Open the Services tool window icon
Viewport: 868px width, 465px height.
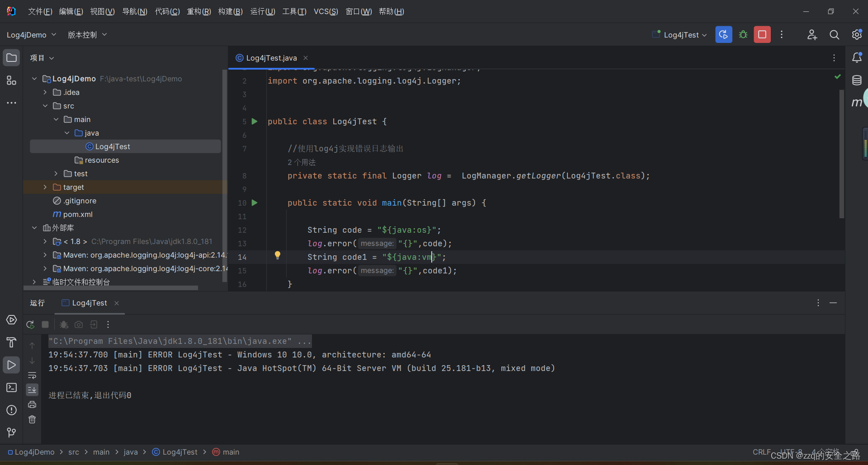(x=11, y=320)
